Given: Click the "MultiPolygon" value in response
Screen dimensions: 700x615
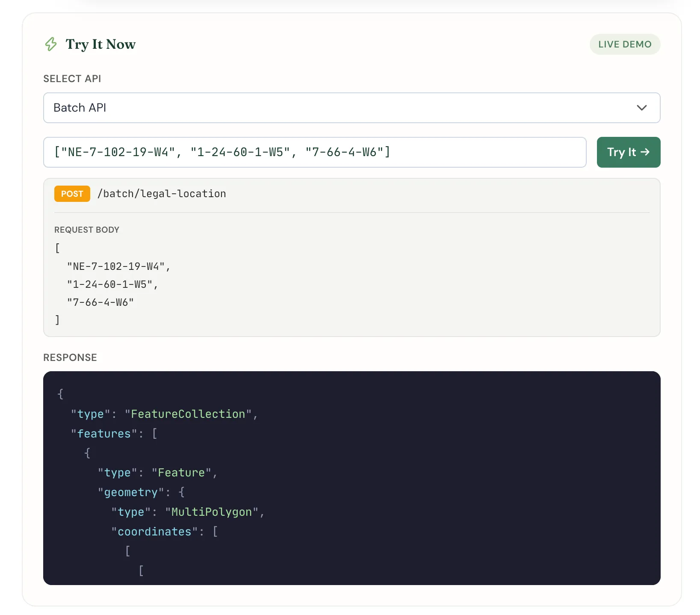Looking at the screenshot, I should [x=212, y=512].
